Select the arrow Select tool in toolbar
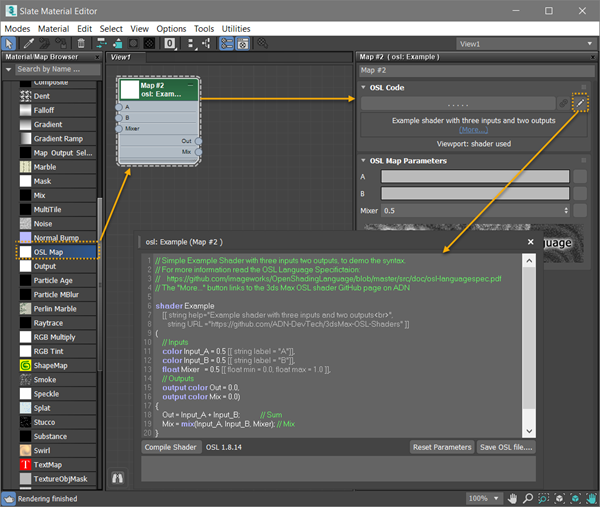Image resolution: width=600 pixels, height=507 pixels. click(10, 44)
